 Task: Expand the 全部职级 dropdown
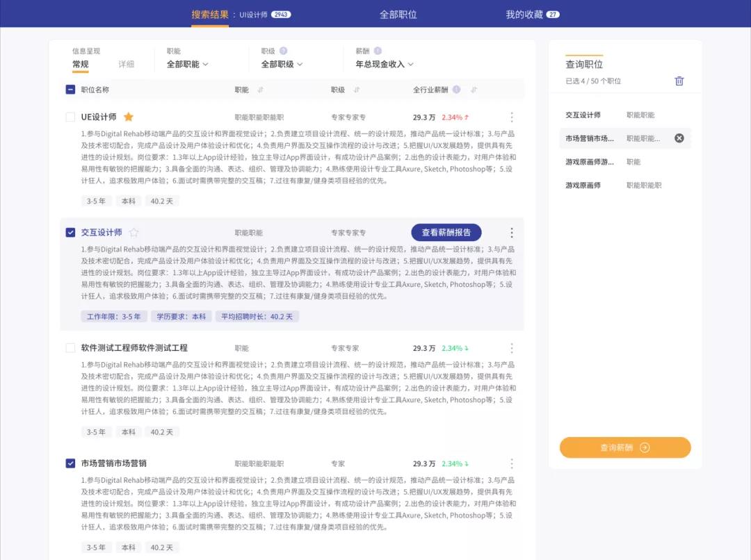point(282,65)
